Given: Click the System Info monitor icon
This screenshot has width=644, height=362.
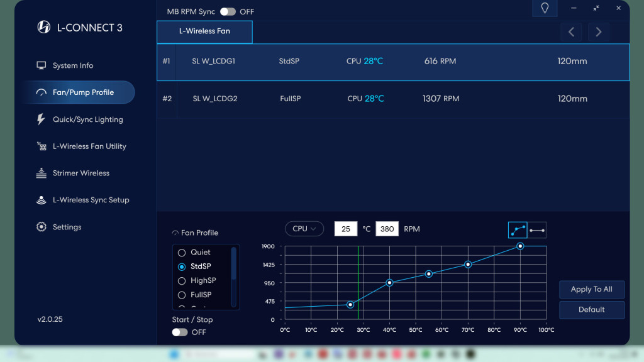Looking at the screenshot, I should 42,65.
